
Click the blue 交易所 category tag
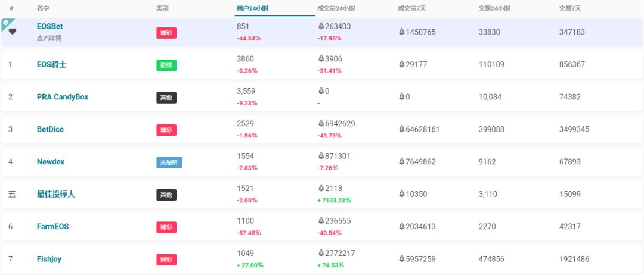(x=169, y=162)
